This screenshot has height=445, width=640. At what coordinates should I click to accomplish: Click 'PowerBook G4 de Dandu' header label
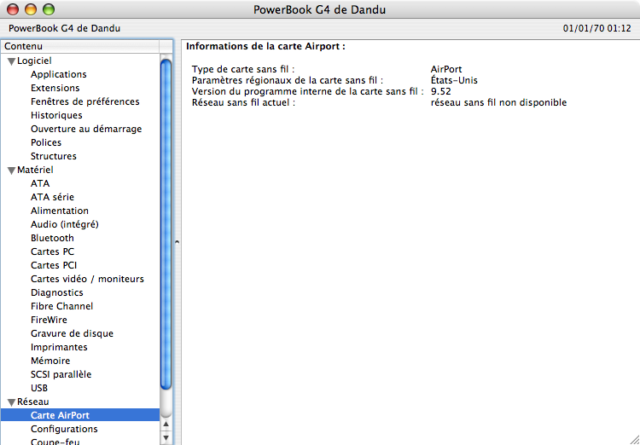click(64, 29)
